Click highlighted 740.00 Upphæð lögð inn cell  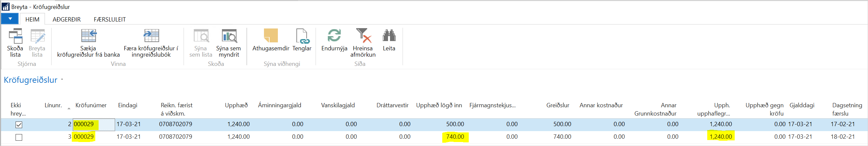tap(455, 136)
